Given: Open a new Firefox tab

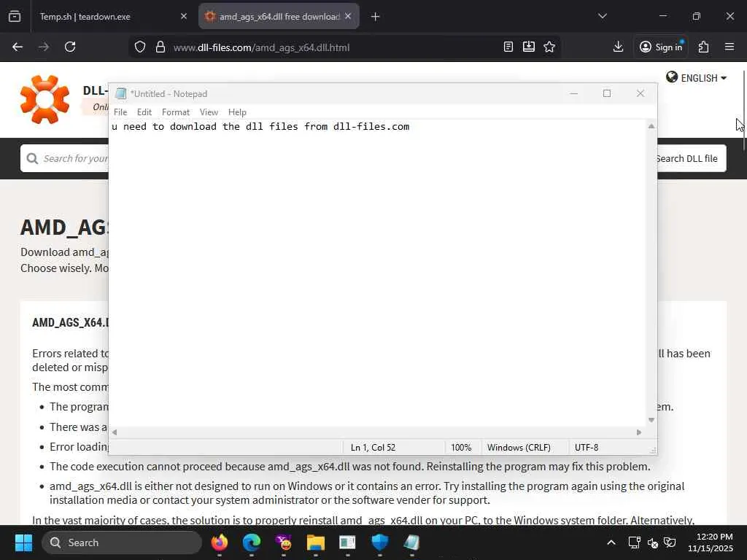Looking at the screenshot, I should pos(376,17).
